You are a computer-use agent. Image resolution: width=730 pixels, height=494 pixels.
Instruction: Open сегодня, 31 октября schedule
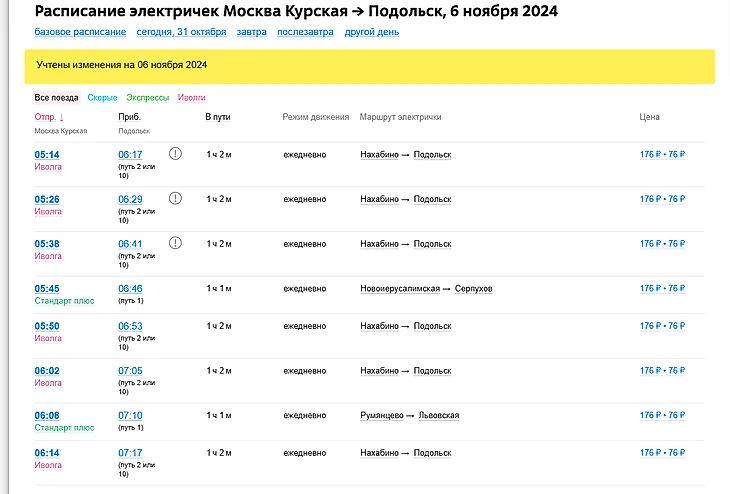coord(181,32)
